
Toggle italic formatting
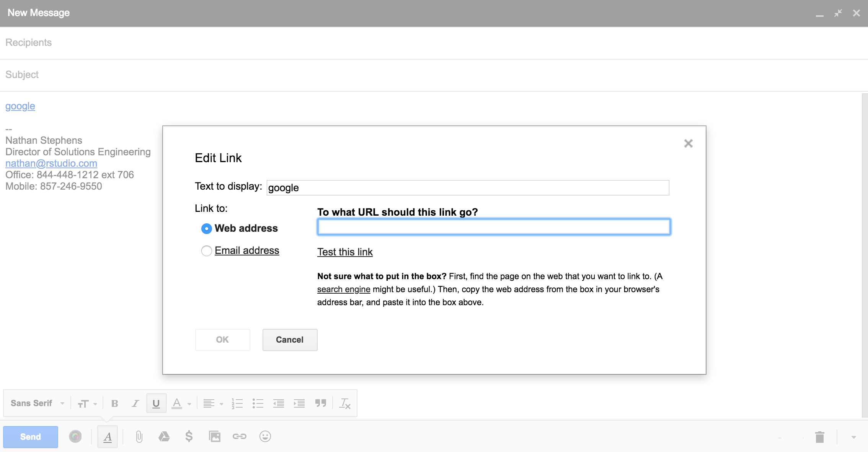[135, 403]
